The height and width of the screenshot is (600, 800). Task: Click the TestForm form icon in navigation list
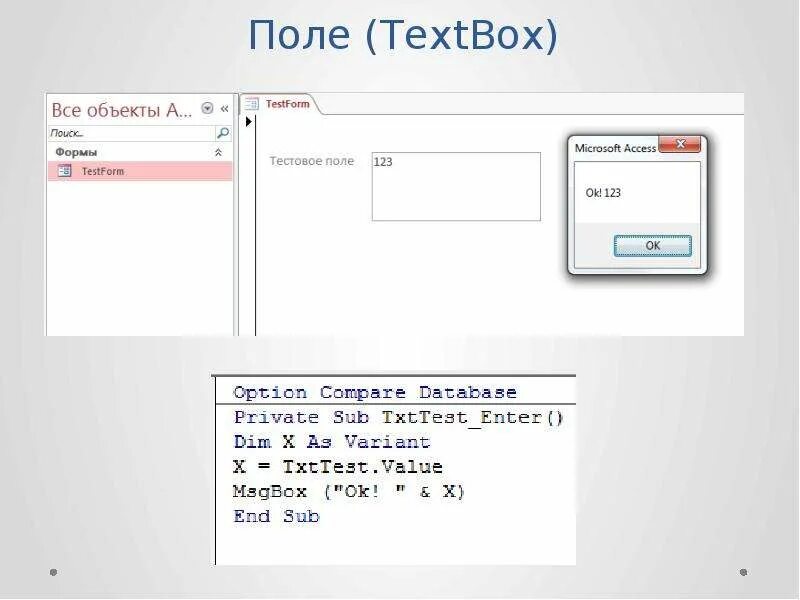point(64,170)
